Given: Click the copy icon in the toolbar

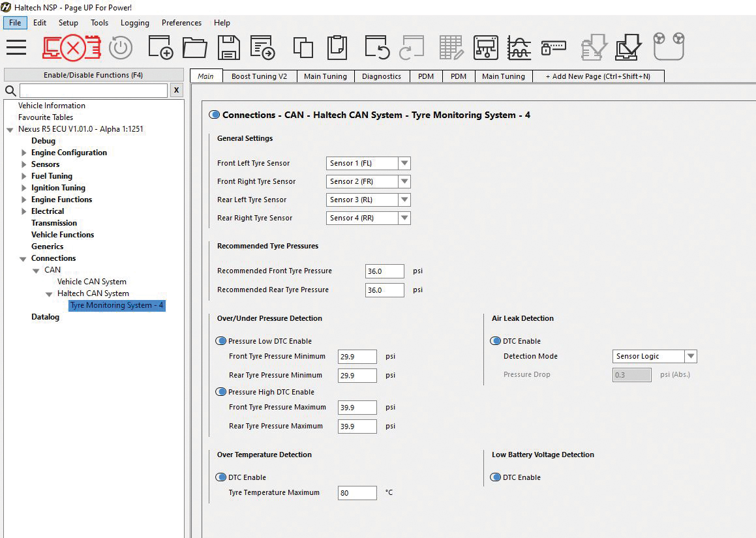Looking at the screenshot, I should 303,48.
